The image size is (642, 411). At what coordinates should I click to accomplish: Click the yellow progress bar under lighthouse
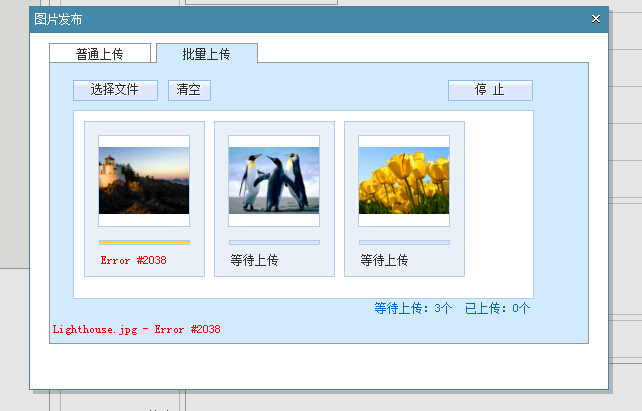pyautogui.click(x=144, y=242)
